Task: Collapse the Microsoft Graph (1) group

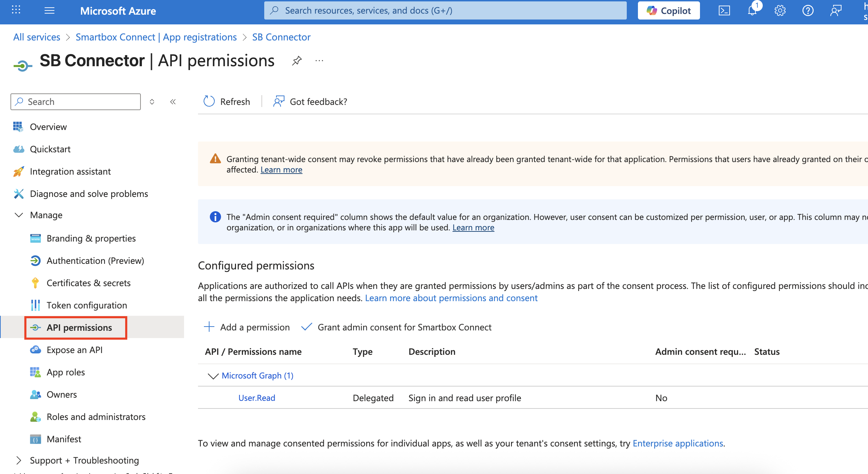Action: pyautogui.click(x=213, y=376)
